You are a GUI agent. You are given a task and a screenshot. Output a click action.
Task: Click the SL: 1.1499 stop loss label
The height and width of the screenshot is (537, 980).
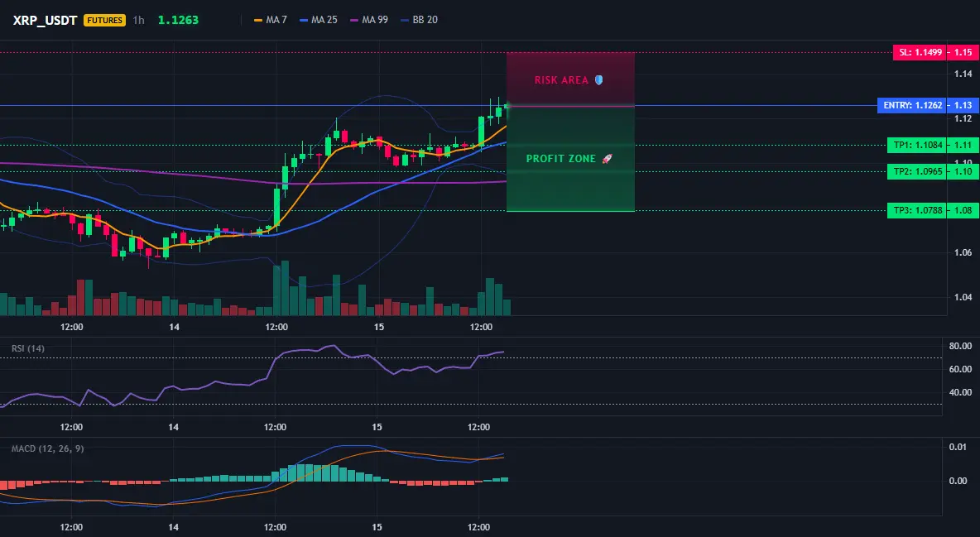click(x=920, y=52)
